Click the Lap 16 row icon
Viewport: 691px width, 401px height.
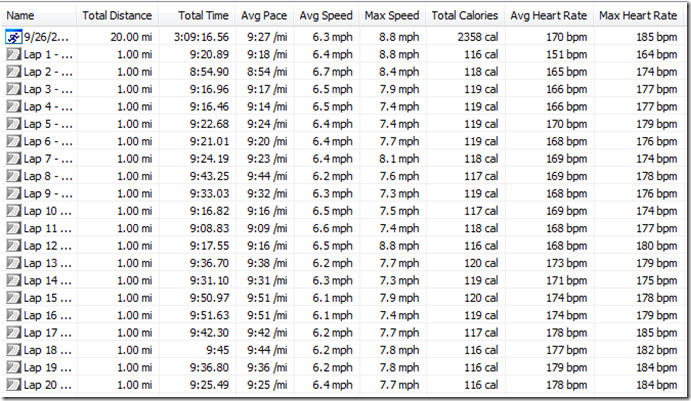pos(13,316)
